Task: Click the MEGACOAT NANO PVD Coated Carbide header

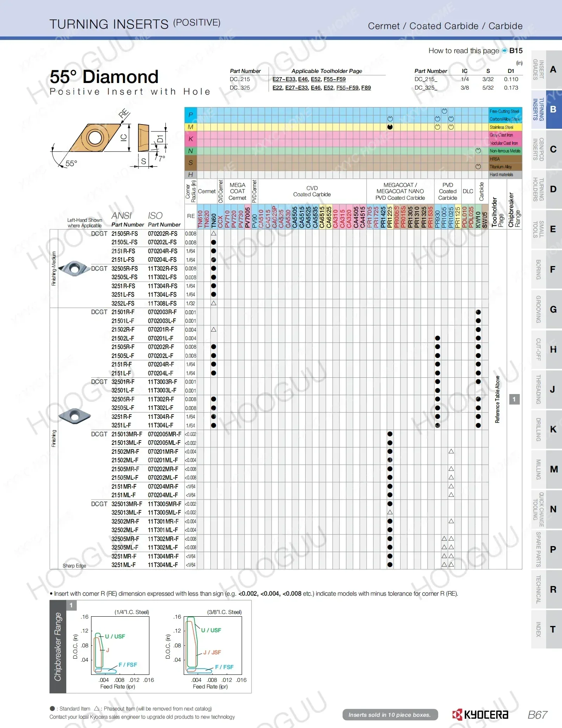Action: tap(400, 191)
